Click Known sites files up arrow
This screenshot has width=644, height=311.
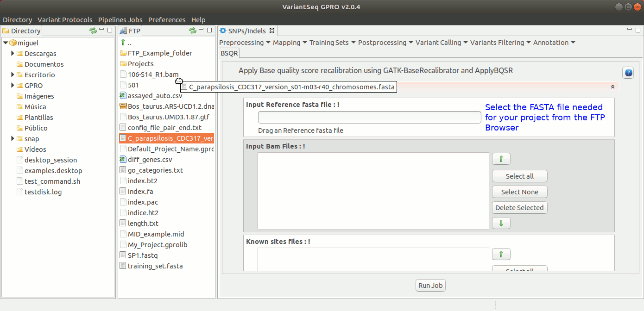click(x=501, y=254)
